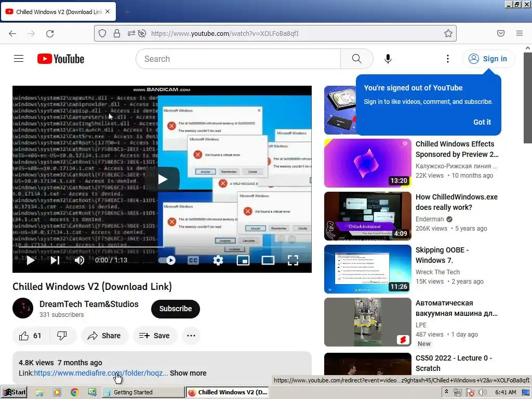Open Firefox application menu
This screenshot has width=532, height=399.
tap(520, 33)
